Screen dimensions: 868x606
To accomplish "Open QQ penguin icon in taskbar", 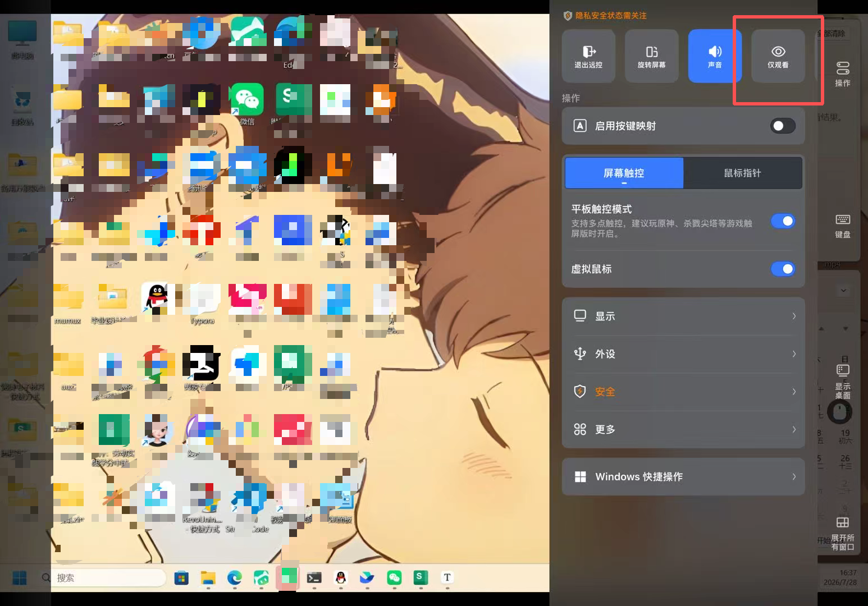I will (x=341, y=577).
